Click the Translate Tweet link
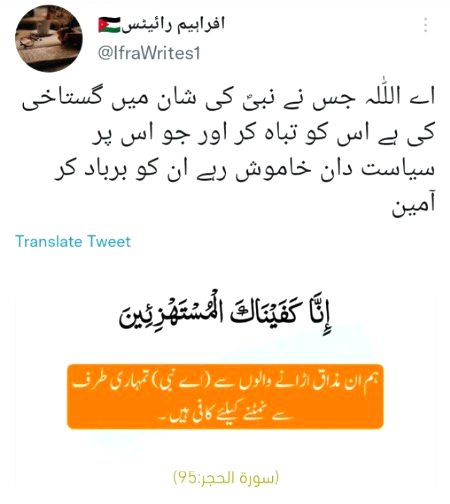450x504 pixels. [73, 241]
